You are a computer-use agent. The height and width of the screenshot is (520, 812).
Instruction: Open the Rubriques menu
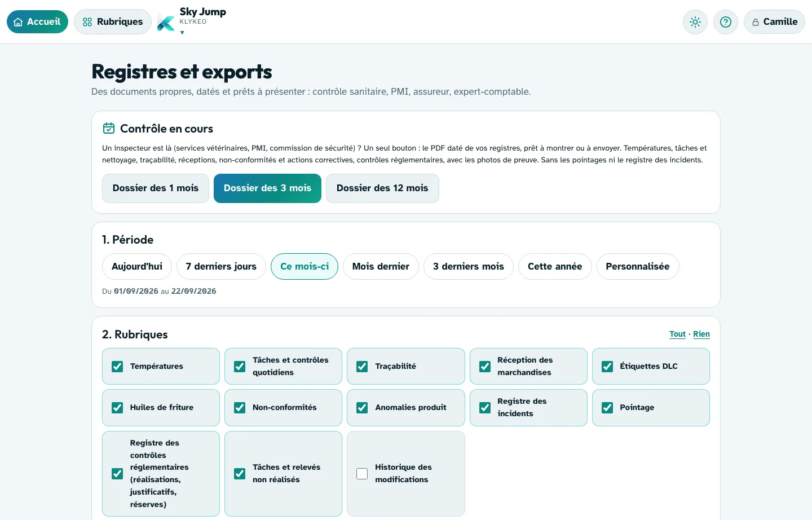[113, 22]
